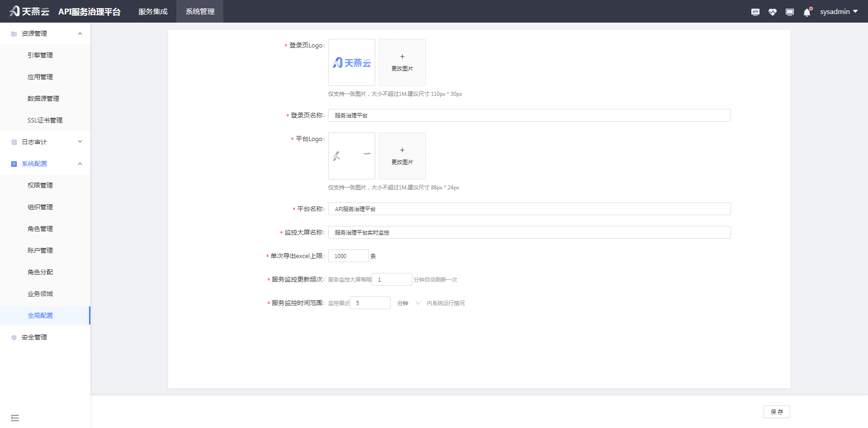Click the document icon beside 日志审计
The width and height of the screenshot is (868, 428).
click(14, 142)
